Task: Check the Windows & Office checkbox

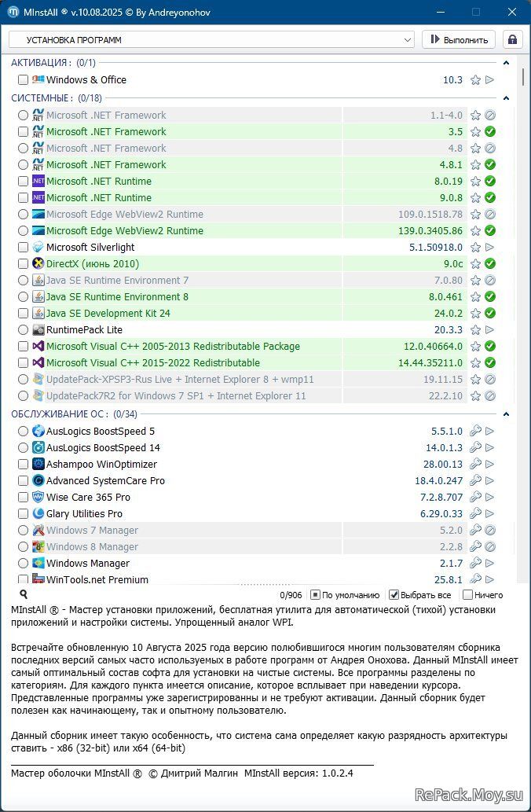Action: pyautogui.click(x=23, y=79)
